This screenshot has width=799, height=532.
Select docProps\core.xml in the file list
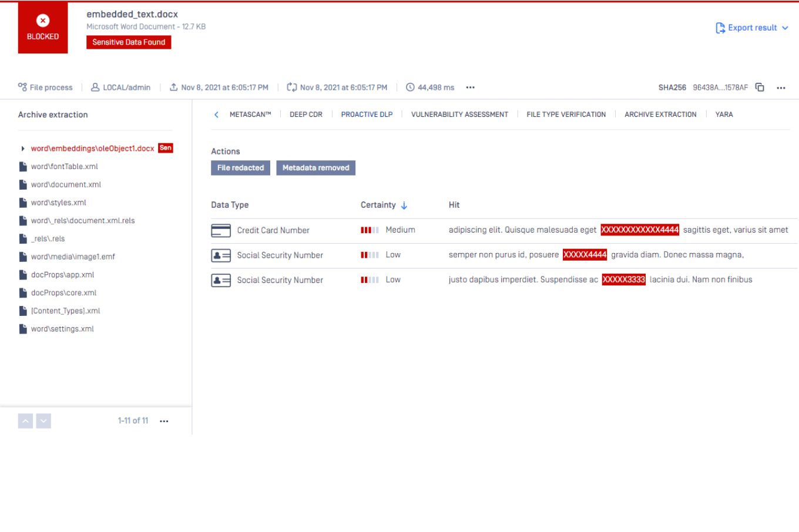(x=63, y=292)
